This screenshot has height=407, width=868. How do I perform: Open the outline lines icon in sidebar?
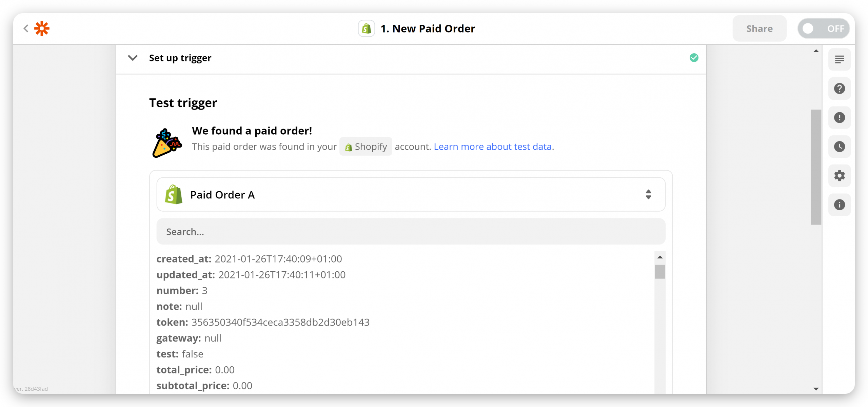tap(840, 59)
